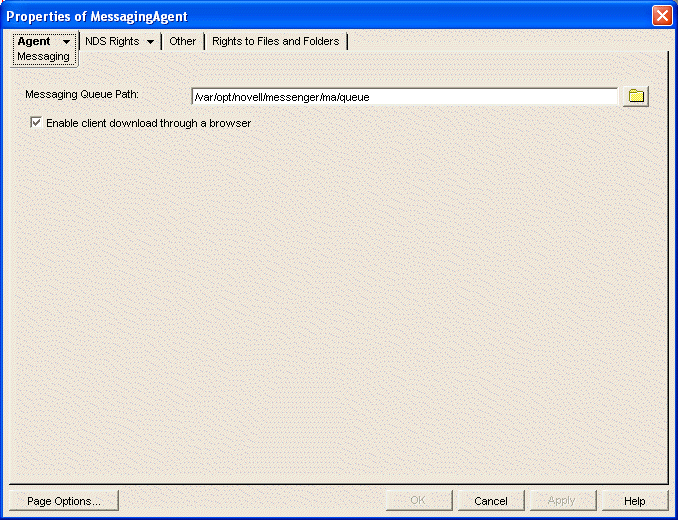
Task: Click the Messaging Queue Path label
Action: 82,95
